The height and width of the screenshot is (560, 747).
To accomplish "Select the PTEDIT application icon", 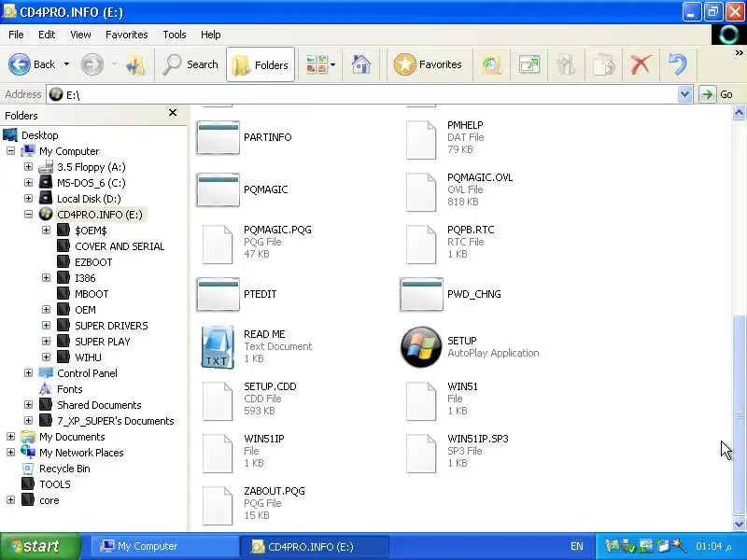I will [x=218, y=294].
